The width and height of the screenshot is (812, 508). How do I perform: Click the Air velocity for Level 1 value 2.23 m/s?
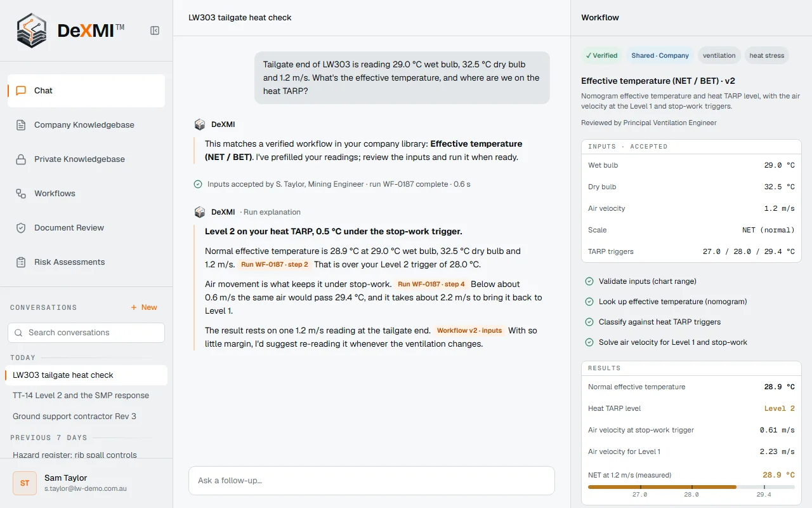[x=777, y=451]
